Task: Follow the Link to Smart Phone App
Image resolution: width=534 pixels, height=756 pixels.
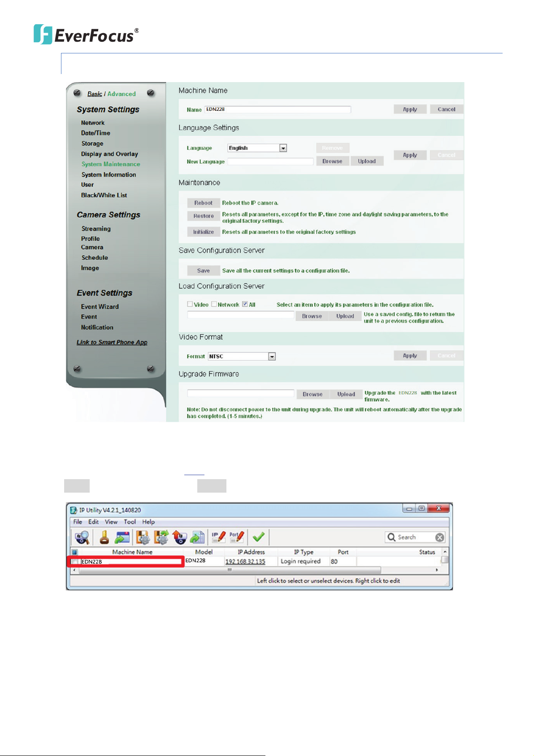Action: click(112, 342)
